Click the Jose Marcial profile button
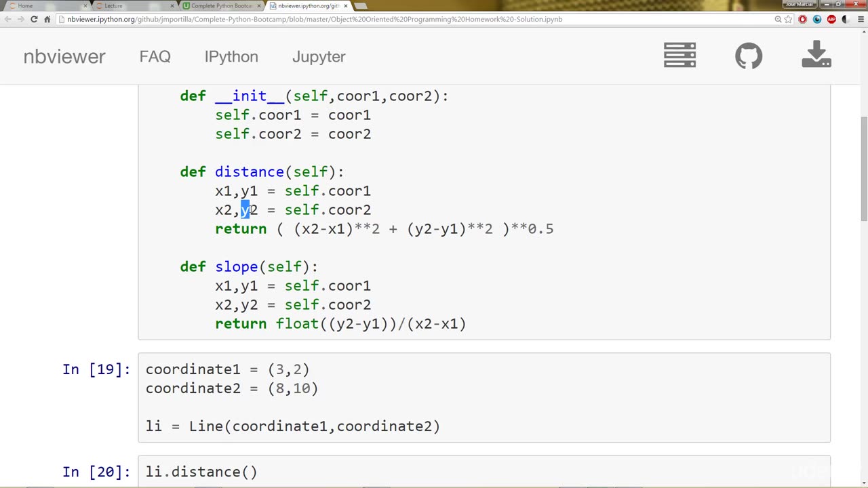The height and width of the screenshot is (488, 868). point(800,4)
